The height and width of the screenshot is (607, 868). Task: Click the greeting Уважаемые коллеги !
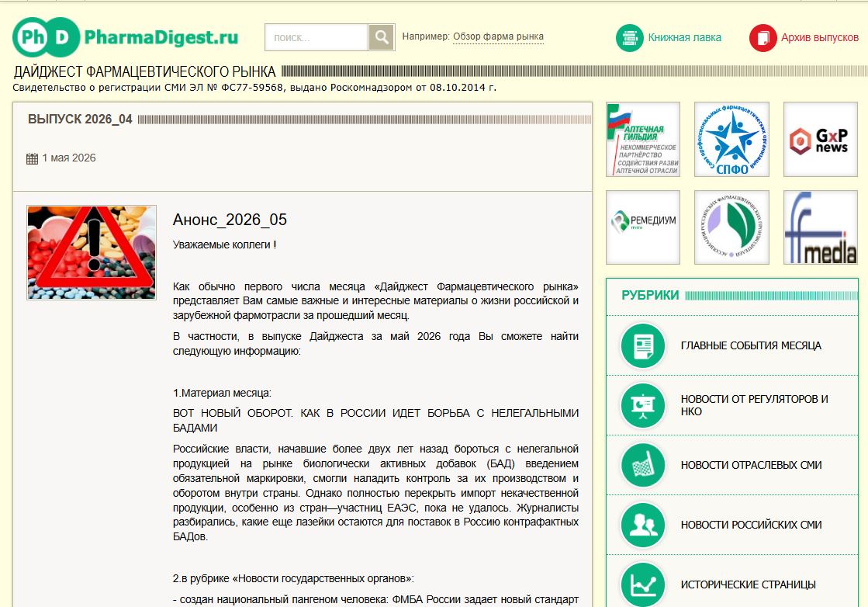(x=224, y=245)
